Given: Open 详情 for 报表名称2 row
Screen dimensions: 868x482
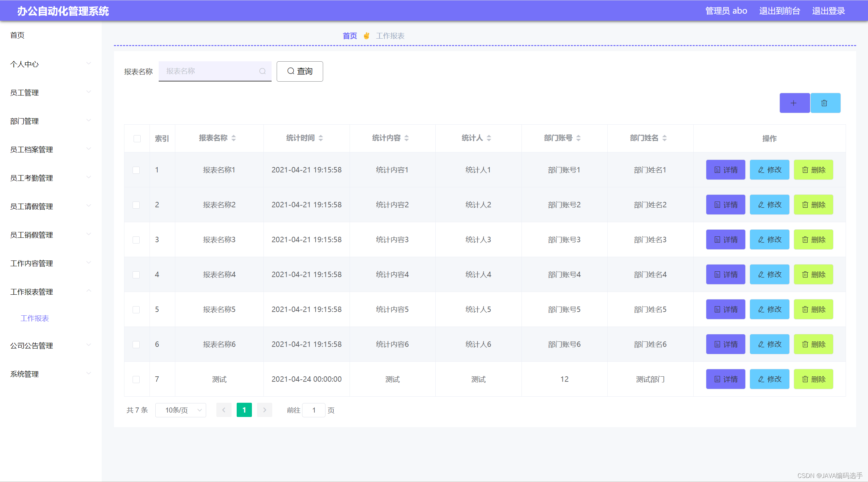Looking at the screenshot, I should [x=726, y=205].
